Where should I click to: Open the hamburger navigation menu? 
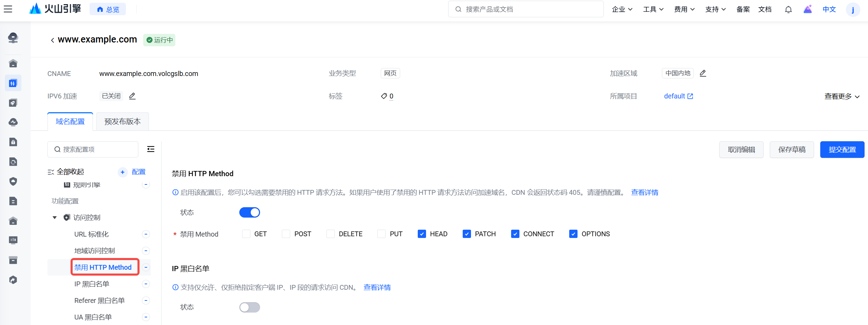click(x=8, y=9)
